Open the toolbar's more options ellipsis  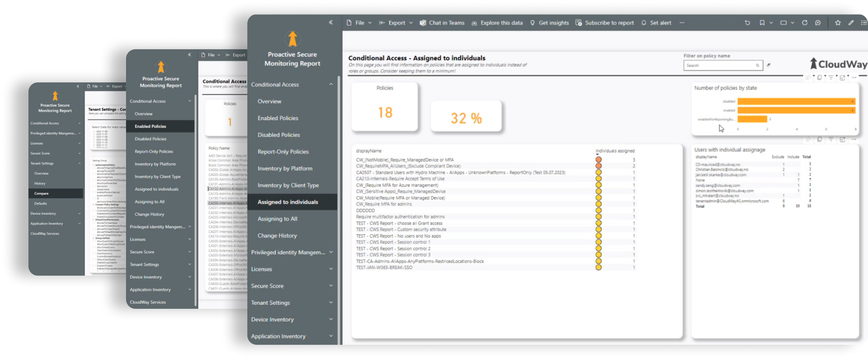(x=682, y=23)
